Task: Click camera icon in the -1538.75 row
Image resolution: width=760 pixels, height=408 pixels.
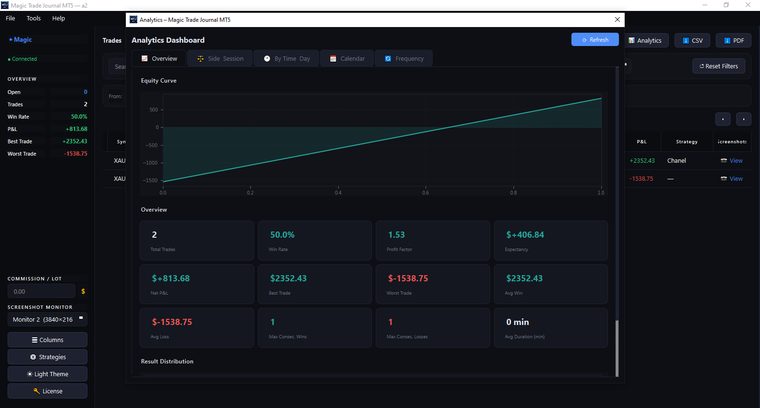Action: [x=724, y=178]
